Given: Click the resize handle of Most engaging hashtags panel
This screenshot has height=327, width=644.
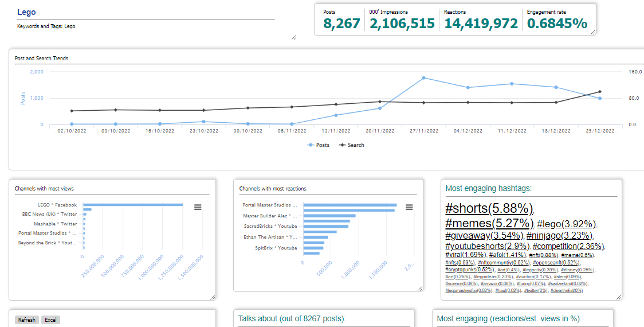Looking at the screenshot, I should 619,297.
